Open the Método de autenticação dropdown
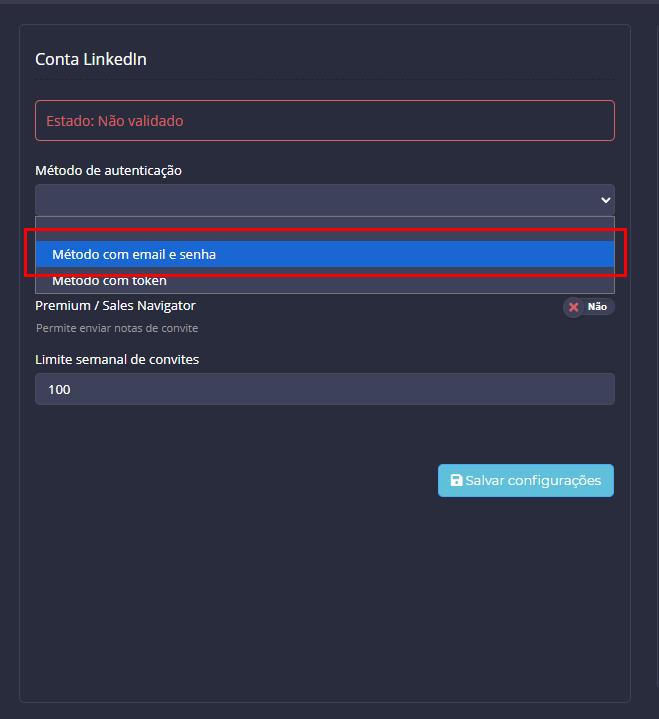 pyautogui.click(x=324, y=199)
